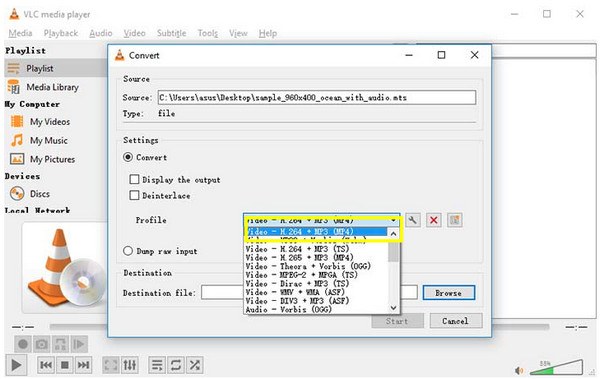
Task: Enable the Deinterlace checkbox
Action: [134, 196]
